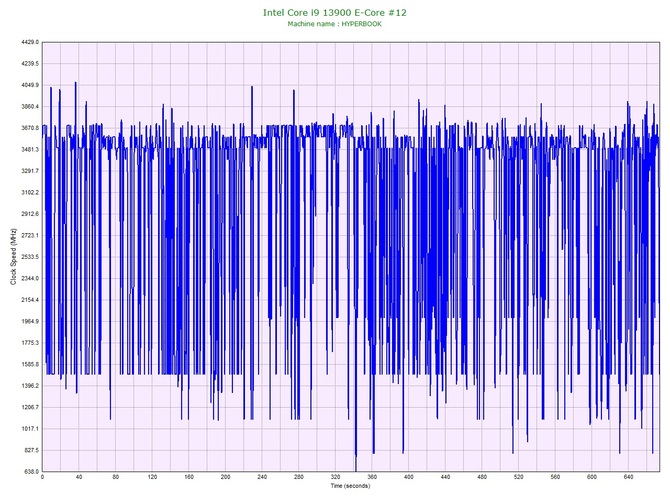
Task: Click the 638.0 y-axis value
Action: (x=31, y=471)
